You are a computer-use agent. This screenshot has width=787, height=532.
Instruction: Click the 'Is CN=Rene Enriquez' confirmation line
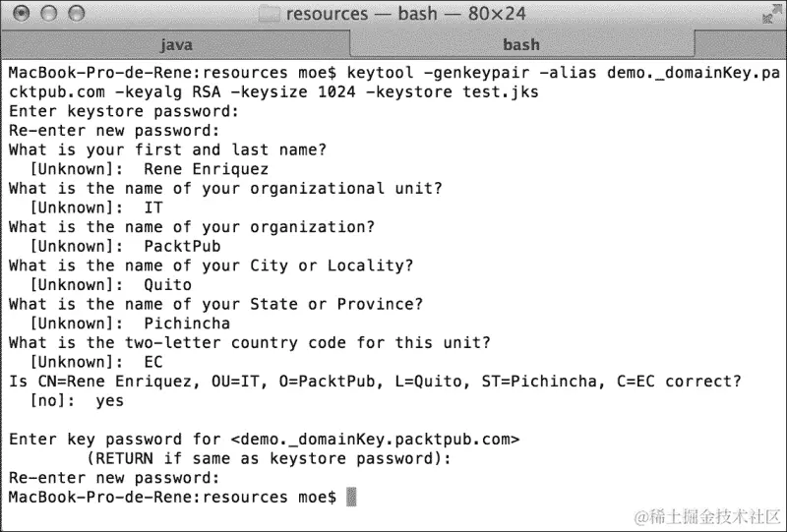point(375,382)
